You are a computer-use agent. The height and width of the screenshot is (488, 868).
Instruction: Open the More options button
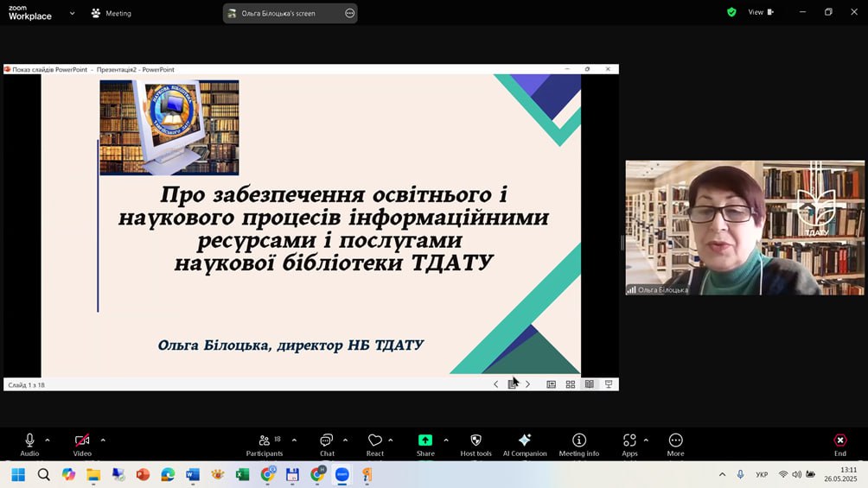pos(675,445)
